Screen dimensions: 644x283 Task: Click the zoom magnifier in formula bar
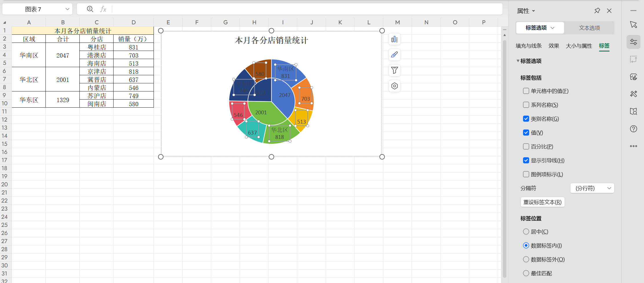[90, 9]
